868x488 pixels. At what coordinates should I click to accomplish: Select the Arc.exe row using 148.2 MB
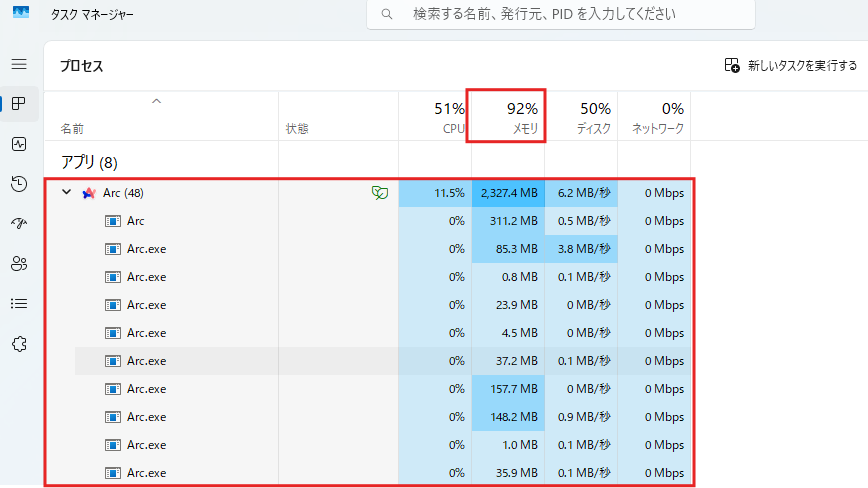click(x=370, y=417)
